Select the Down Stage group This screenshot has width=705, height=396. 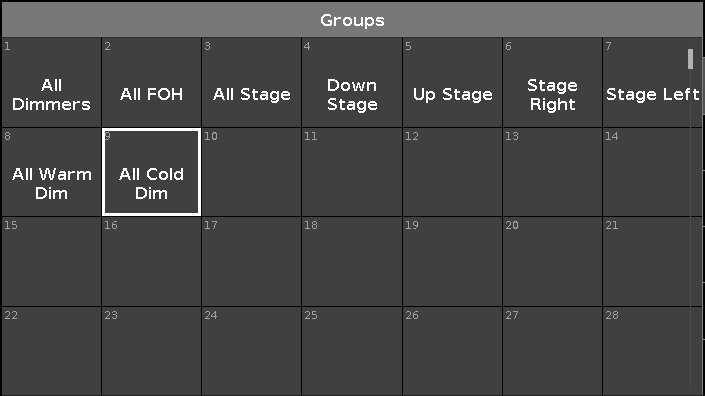[352, 82]
